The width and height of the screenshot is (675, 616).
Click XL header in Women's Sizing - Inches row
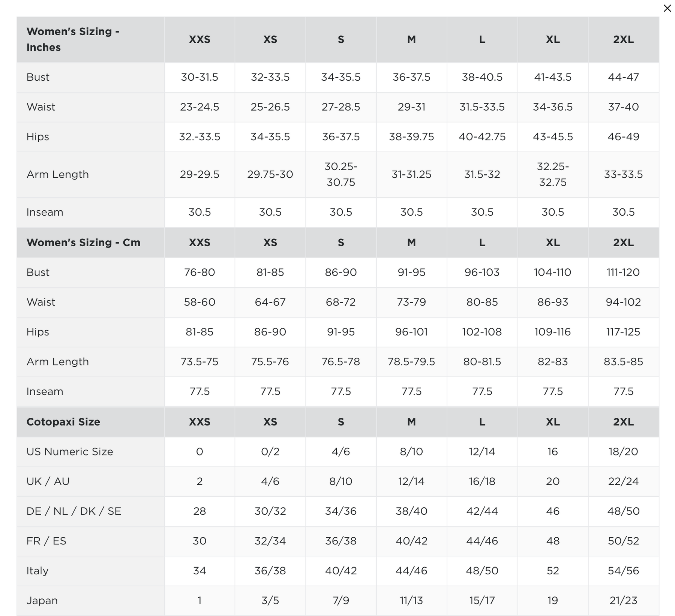point(553,39)
